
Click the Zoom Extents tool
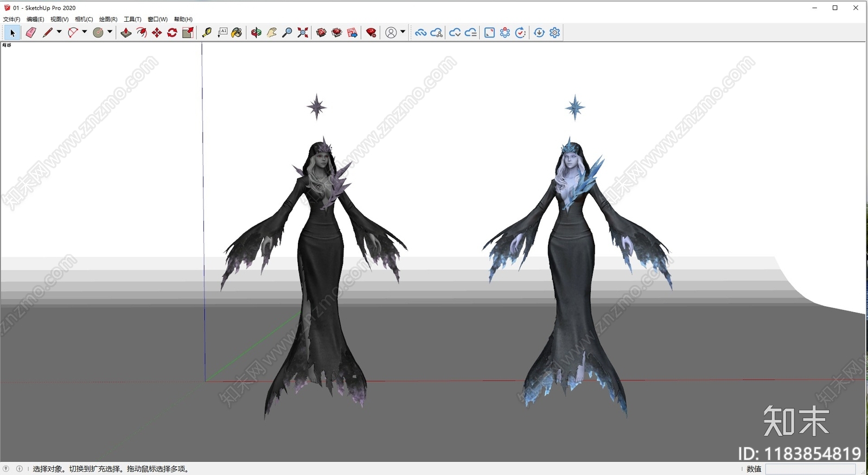[x=303, y=33]
